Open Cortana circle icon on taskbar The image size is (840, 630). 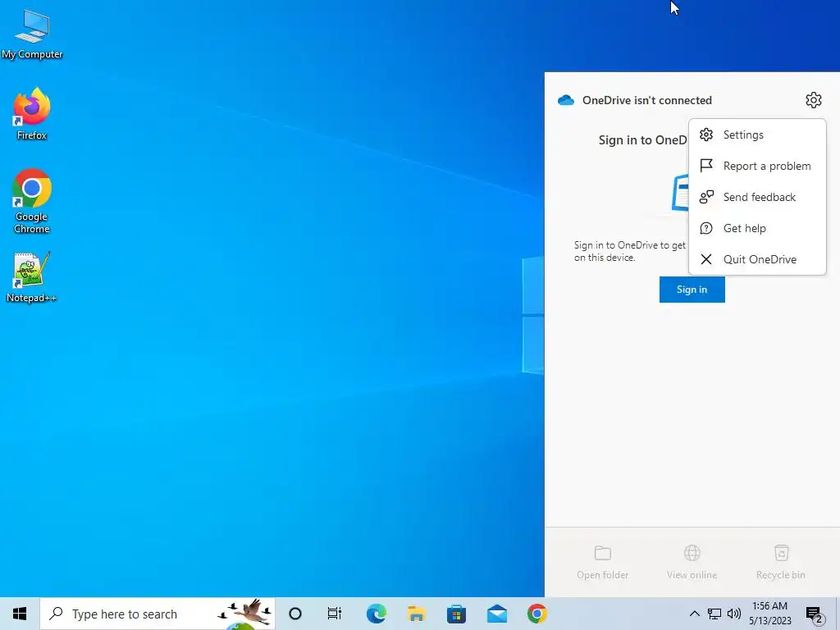point(294,614)
